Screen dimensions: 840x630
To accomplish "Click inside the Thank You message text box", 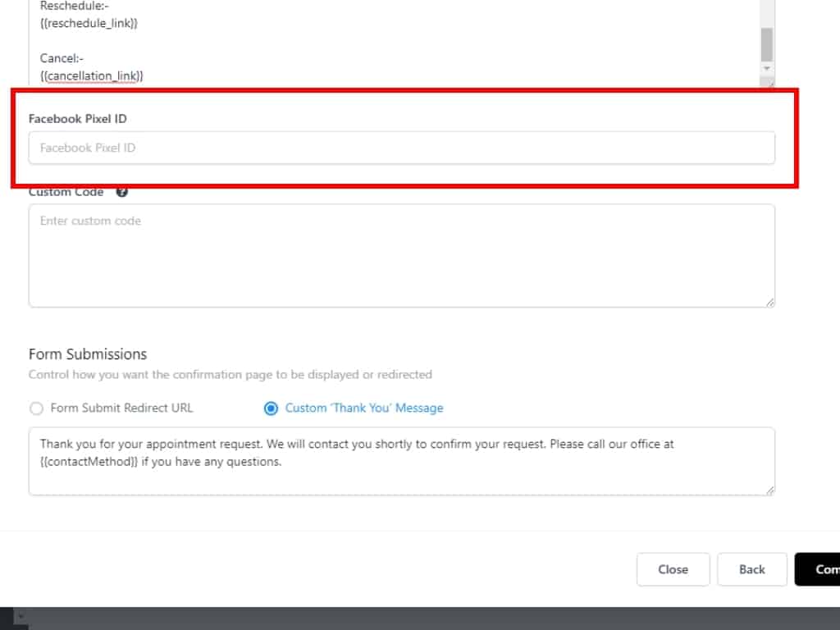I will (401, 472).
